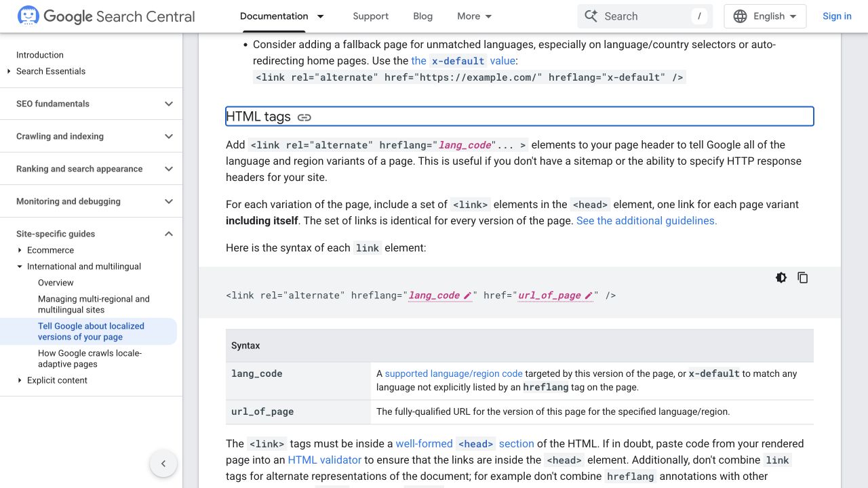Screen dimensions: 868x488
Task: Expand the SEO fundamentals section
Action: (x=169, y=104)
